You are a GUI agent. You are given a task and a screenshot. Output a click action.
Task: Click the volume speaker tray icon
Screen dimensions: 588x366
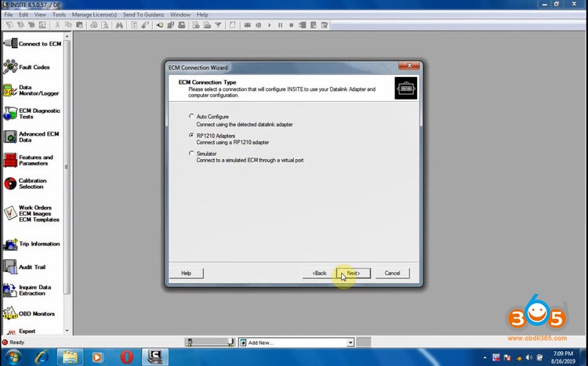[528, 357]
